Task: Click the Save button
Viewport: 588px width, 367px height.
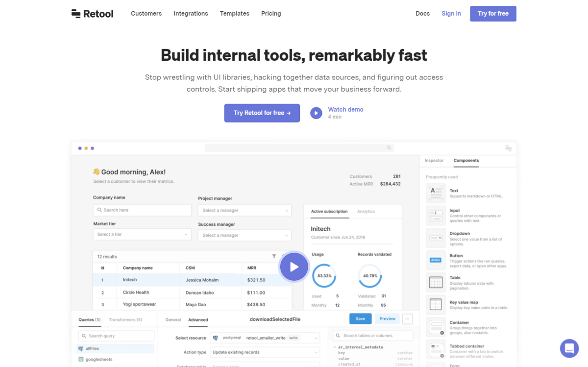Action: (360, 318)
